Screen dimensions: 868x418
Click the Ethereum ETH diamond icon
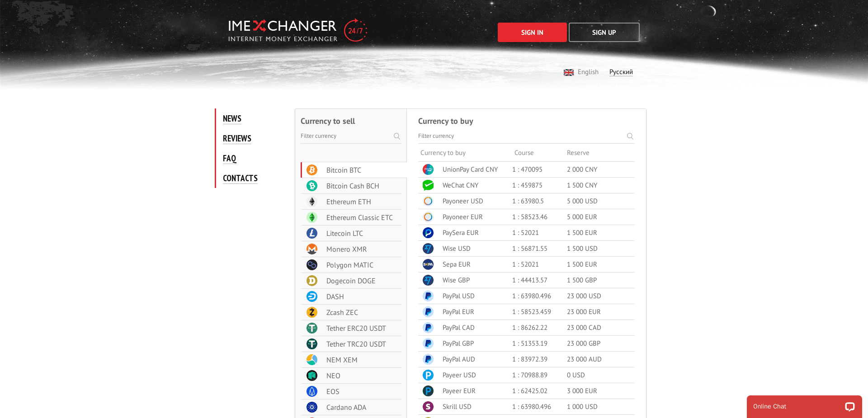tap(311, 202)
